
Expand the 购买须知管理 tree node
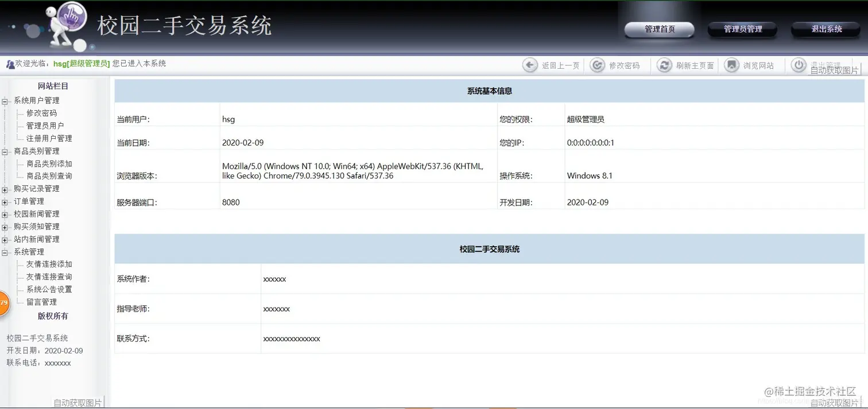tap(5, 227)
